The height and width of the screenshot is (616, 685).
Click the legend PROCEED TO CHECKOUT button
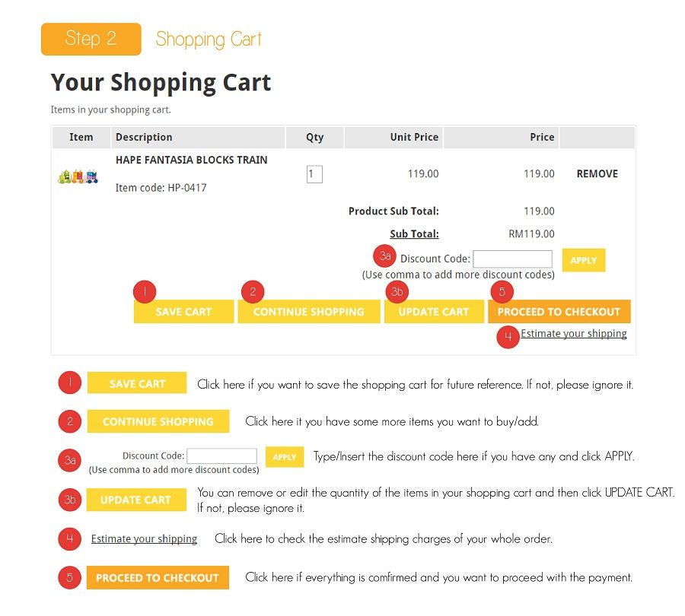158,577
